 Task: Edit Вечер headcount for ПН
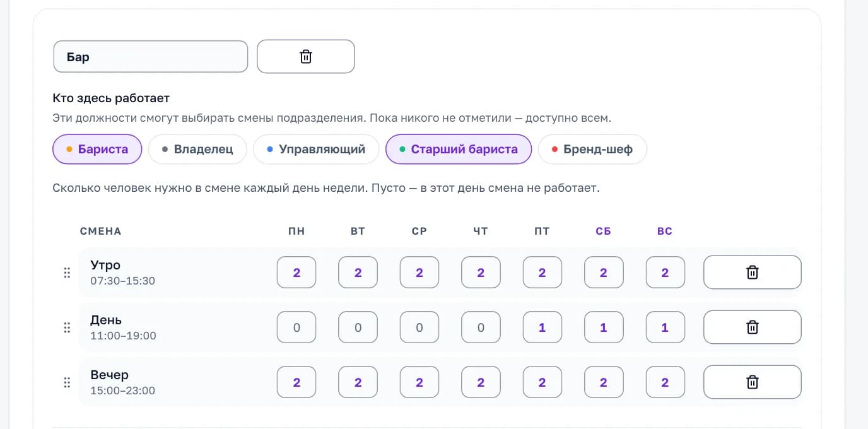click(296, 382)
